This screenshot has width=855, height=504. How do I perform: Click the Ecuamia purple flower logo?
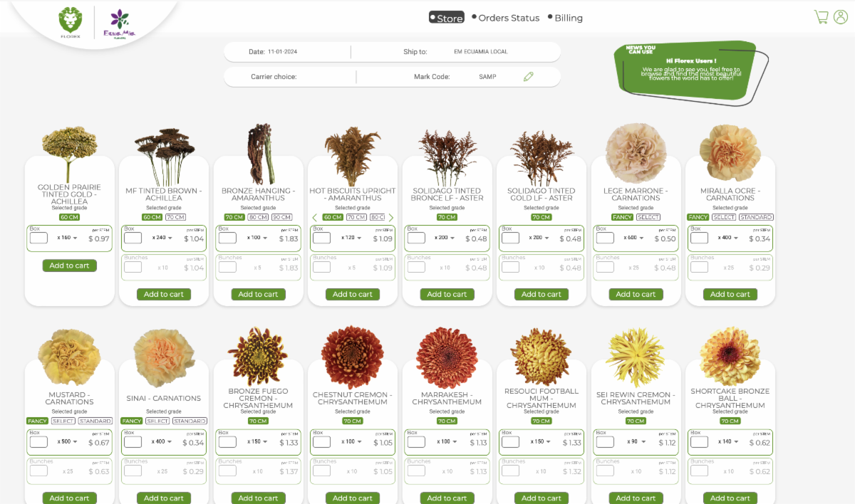coord(119,23)
